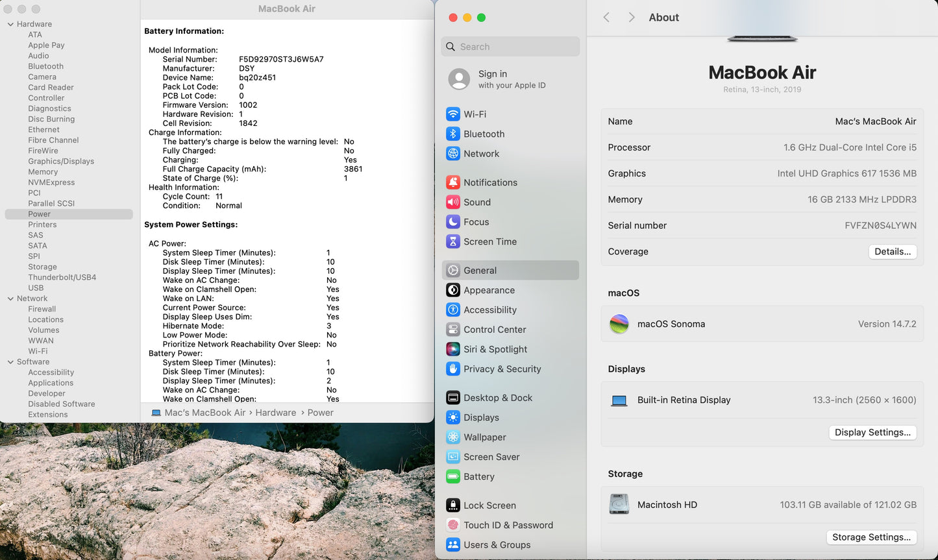The image size is (938, 560).
Task: Click the Search field in System Settings
Action: 510,46
